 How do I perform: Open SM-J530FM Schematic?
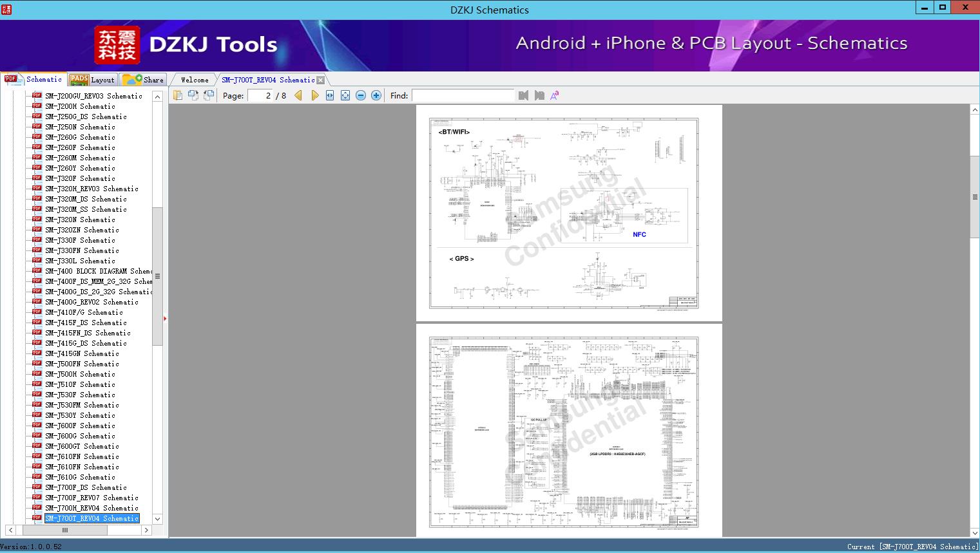[82, 405]
